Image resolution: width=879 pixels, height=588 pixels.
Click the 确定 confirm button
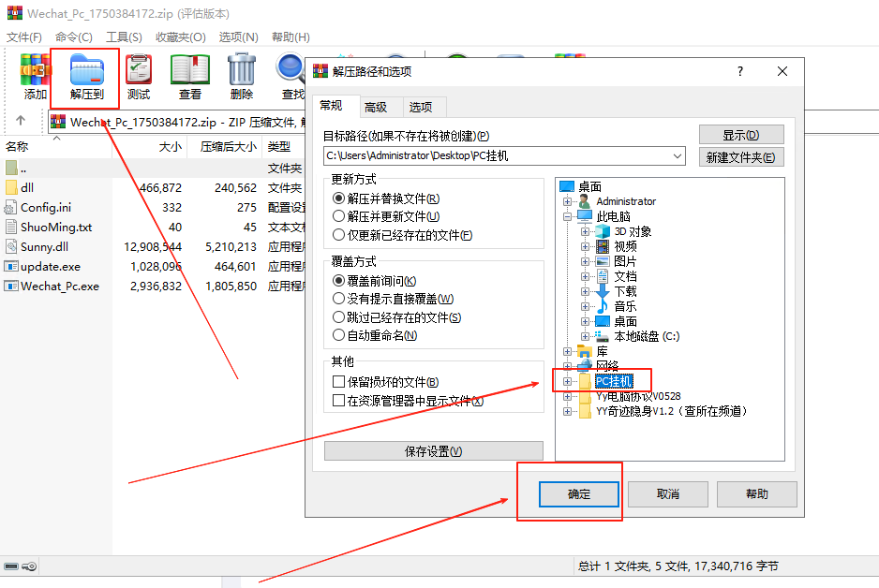(579, 495)
